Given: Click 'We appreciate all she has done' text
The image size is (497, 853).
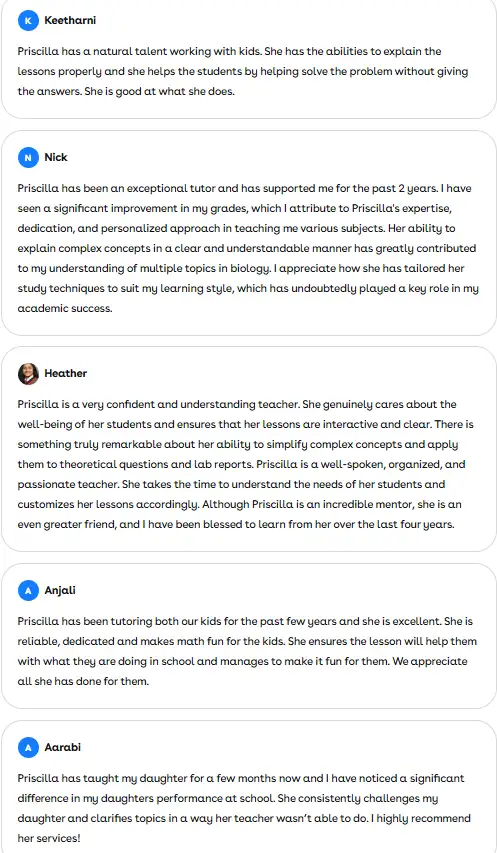Looking at the screenshot, I should 243,671.
